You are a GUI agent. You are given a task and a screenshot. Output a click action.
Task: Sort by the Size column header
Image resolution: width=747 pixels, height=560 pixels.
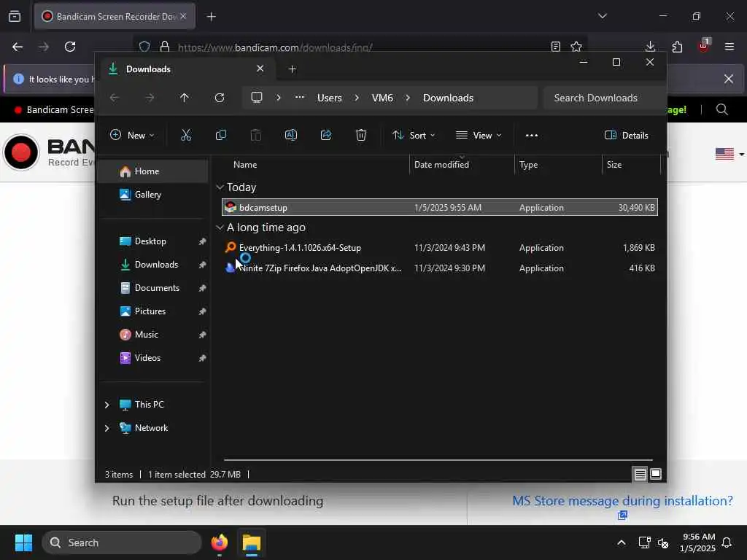[631, 165]
